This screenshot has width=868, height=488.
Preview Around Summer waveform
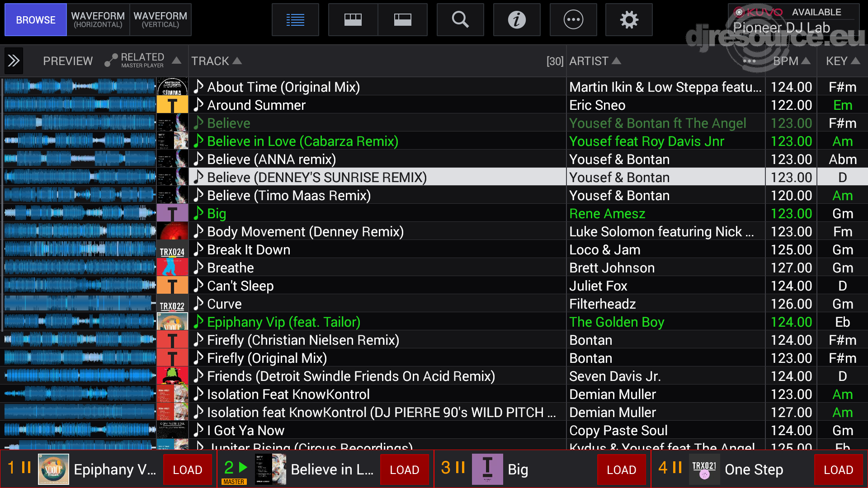click(x=80, y=104)
